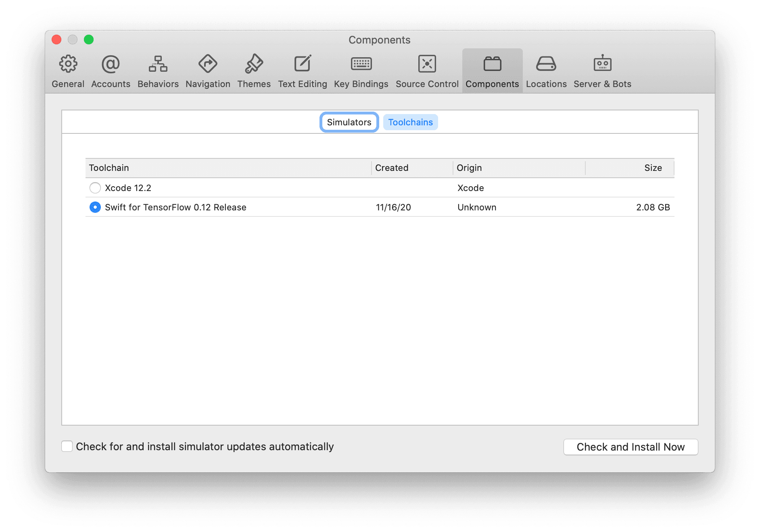Image resolution: width=760 pixels, height=532 pixels.
Task: Open the Server & Bots preferences pane
Action: click(x=602, y=71)
